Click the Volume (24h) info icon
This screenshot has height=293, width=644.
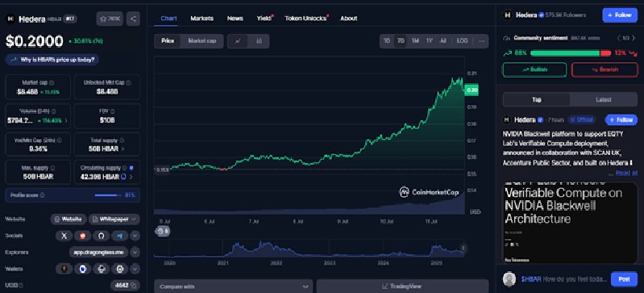(54, 111)
